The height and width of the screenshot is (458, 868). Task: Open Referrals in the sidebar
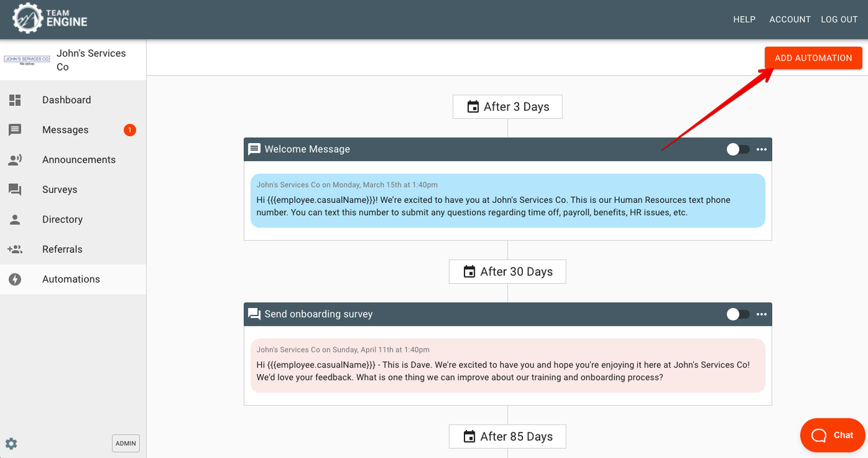point(73,249)
